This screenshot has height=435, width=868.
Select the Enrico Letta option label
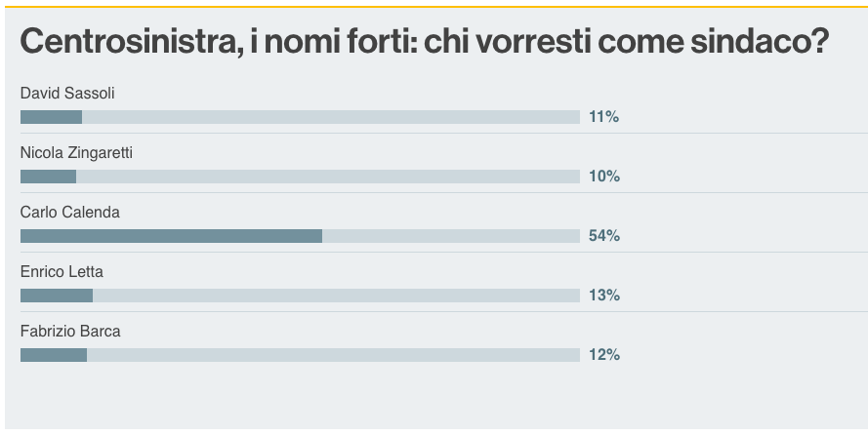point(62,272)
